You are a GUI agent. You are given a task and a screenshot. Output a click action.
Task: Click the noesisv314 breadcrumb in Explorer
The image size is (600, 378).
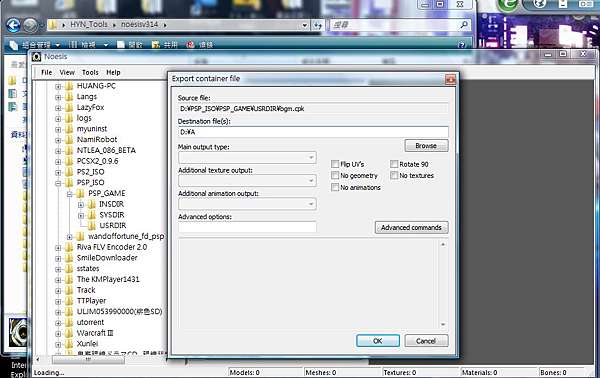pos(139,24)
